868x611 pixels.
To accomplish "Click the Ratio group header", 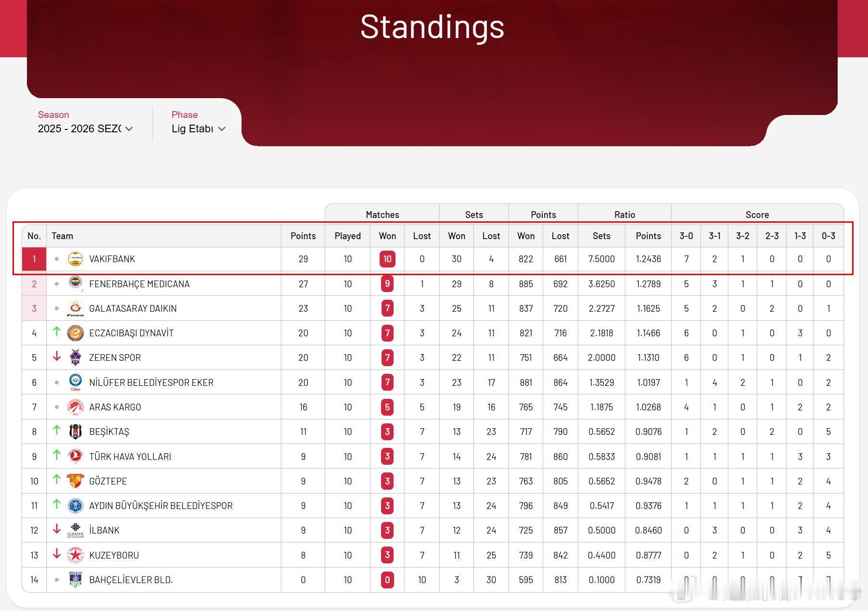I will [x=625, y=215].
